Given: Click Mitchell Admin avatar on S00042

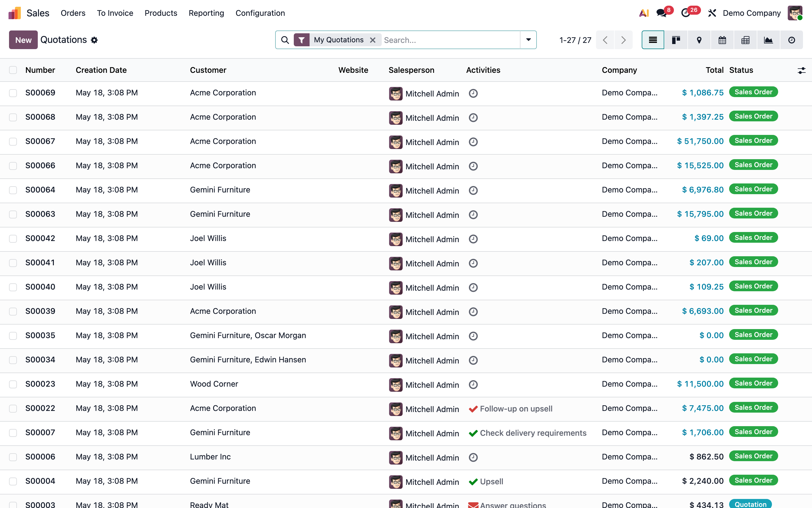Looking at the screenshot, I should coord(396,239).
